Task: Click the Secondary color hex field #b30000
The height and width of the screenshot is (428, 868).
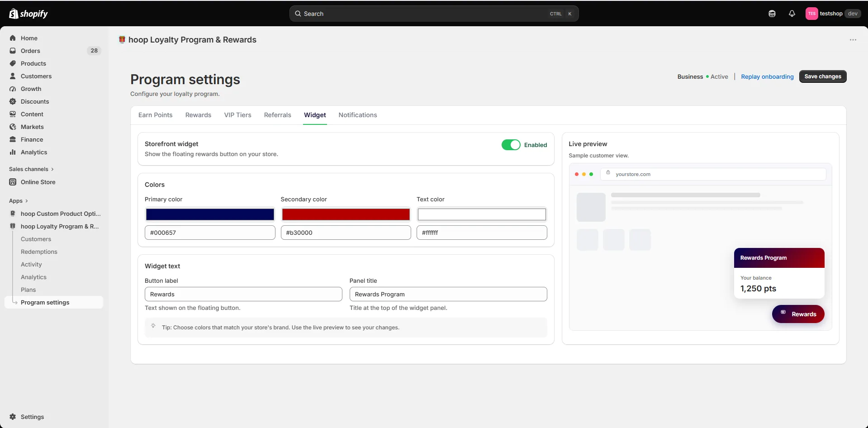Action: tap(346, 233)
